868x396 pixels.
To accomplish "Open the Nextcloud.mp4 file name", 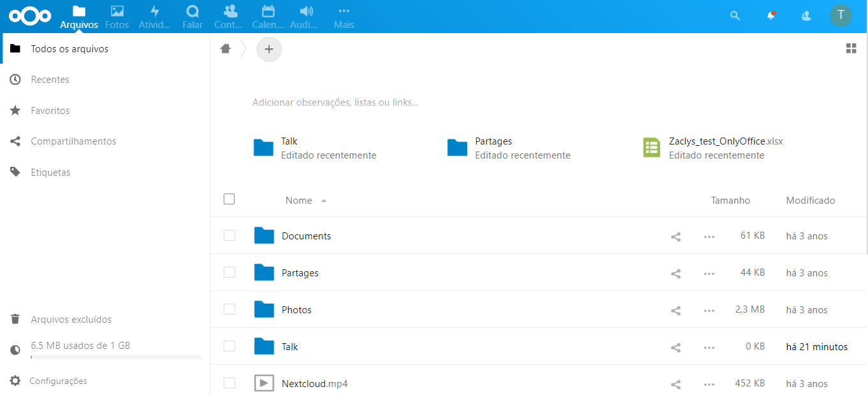I will point(315,384).
